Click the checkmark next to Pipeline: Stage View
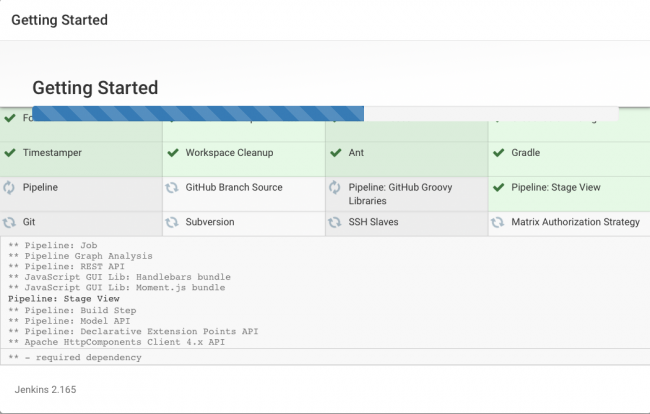 tap(498, 188)
